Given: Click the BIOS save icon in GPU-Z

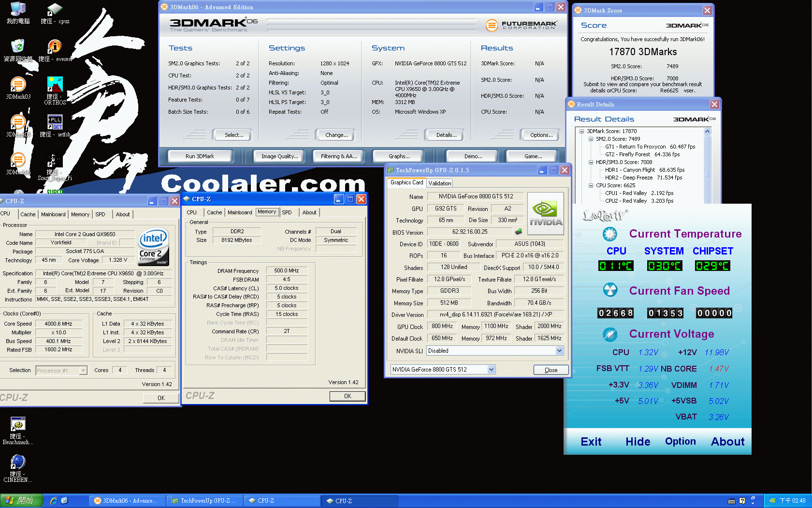Looking at the screenshot, I should click(x=519, y=232).
